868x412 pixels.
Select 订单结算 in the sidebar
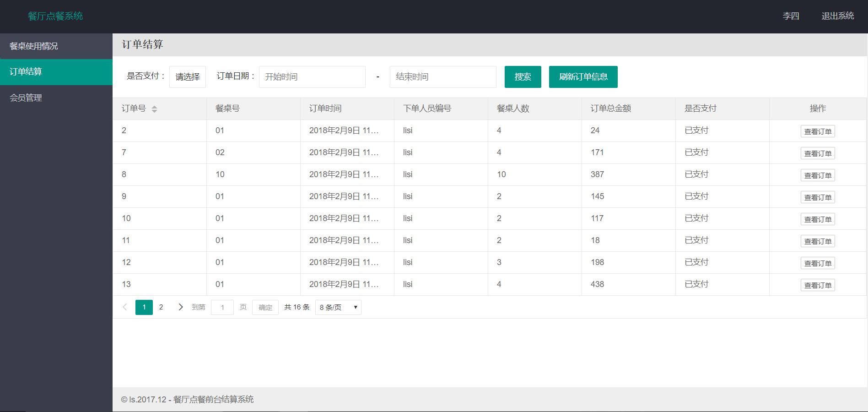tap(56, 72)
